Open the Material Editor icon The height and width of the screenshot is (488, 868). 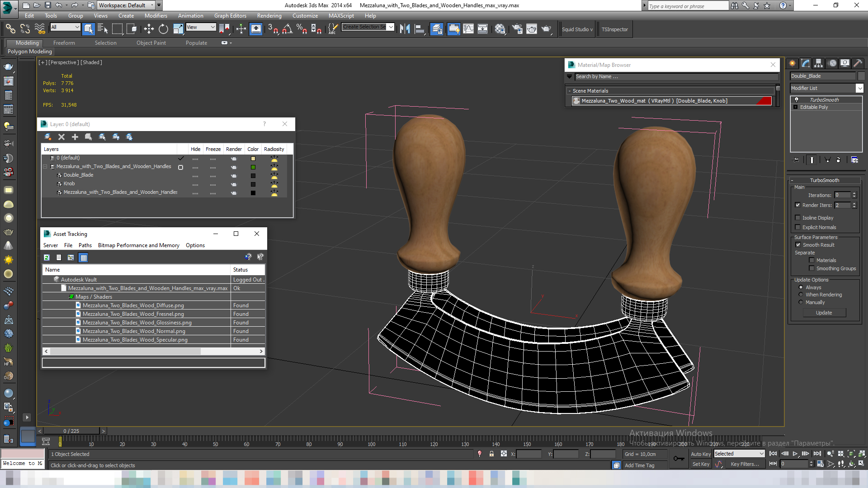point(500,29)
